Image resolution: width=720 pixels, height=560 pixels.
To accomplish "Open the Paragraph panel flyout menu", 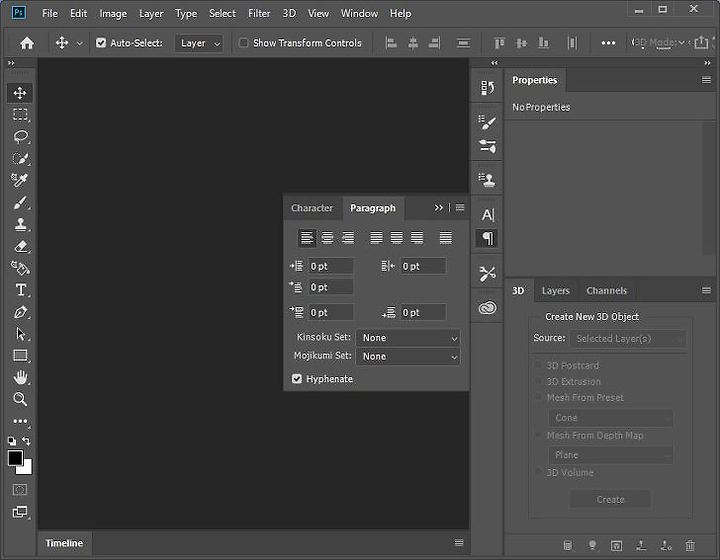I will coord(460,208).
